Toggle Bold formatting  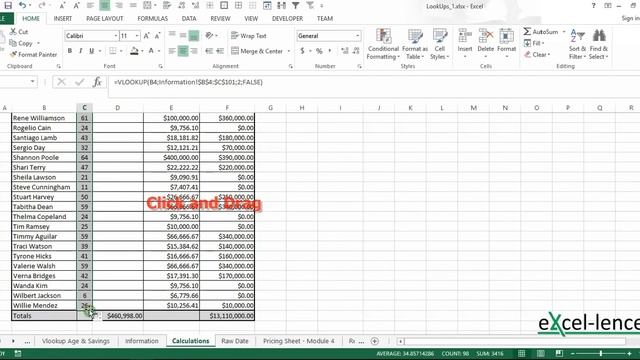(70, 51)
